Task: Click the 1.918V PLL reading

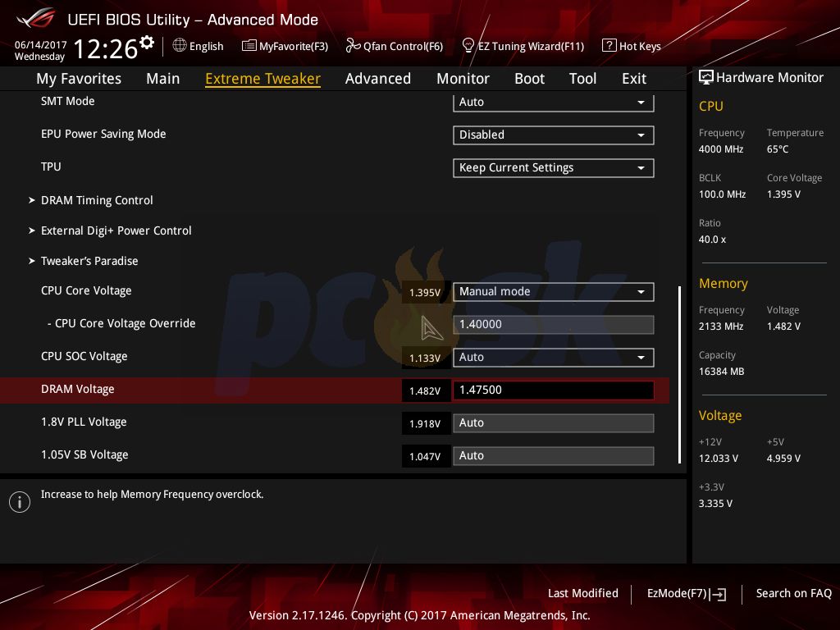Action: 425,424
